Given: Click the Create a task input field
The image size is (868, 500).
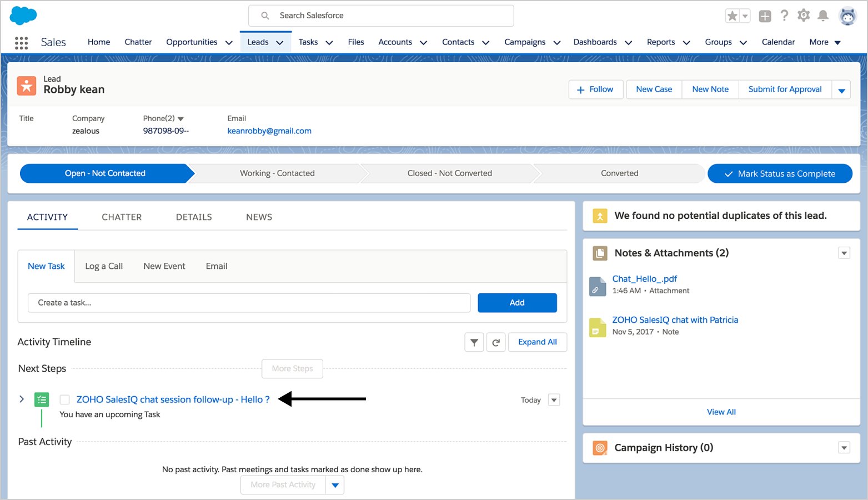Looking at the screenshot, I should point(249,303).
